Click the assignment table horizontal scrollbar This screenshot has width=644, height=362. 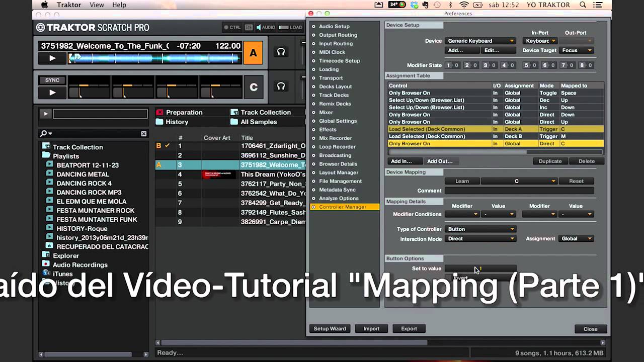tap(457, 152)
